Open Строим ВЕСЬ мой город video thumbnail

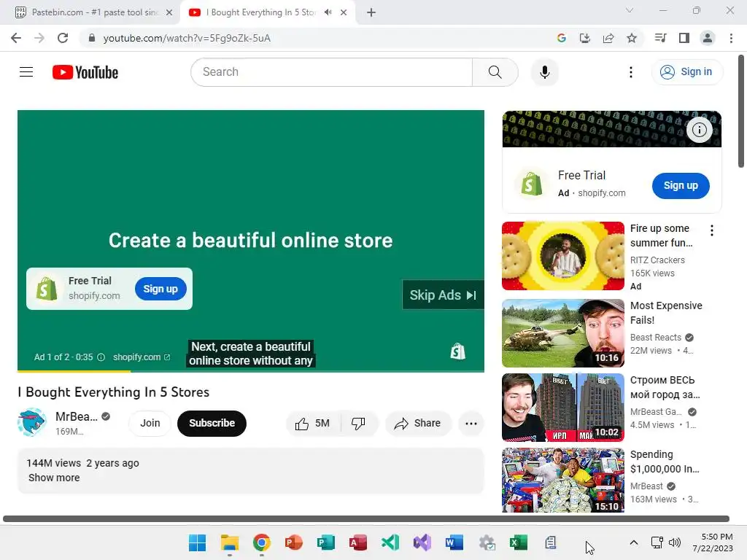point(562,408)
